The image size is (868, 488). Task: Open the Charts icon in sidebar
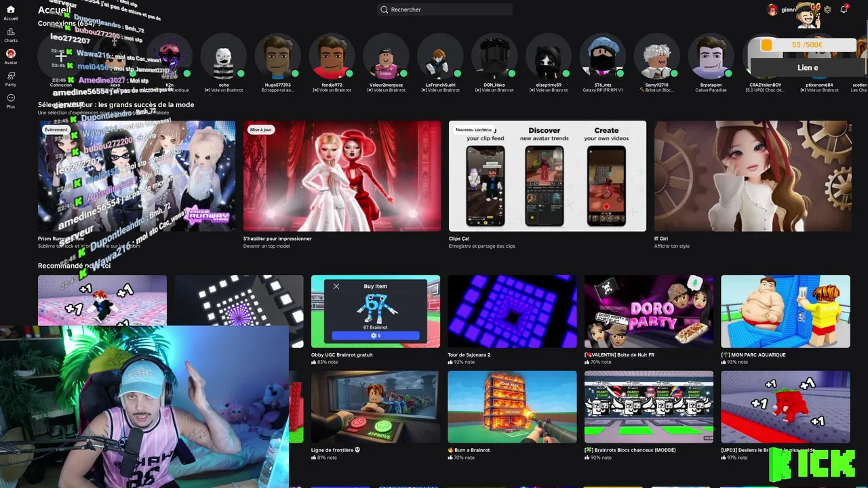click(x=11, y=32)
